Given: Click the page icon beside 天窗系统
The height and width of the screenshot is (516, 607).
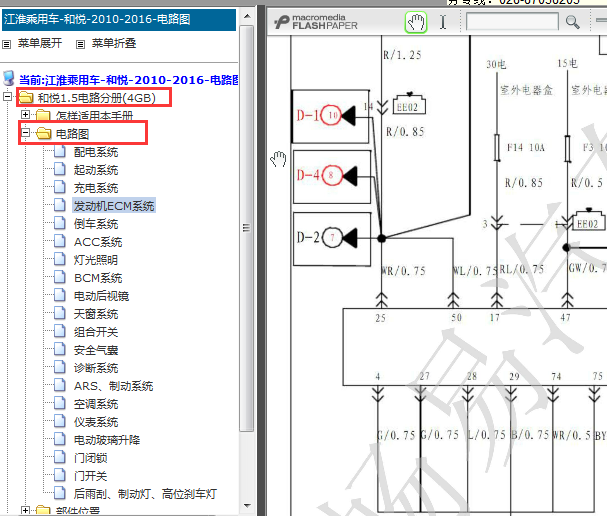Looking at the screenshot, I should [x=60, y=313].
